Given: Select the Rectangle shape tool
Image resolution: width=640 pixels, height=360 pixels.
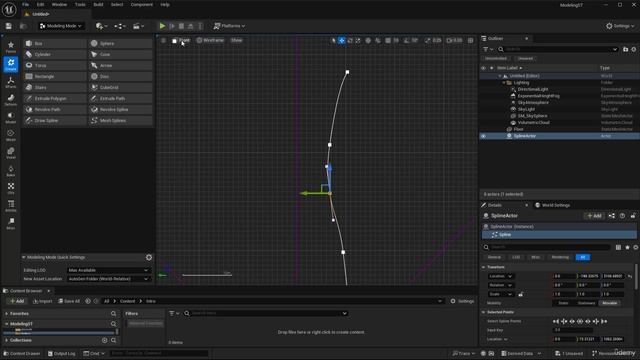Looking at the screenshot, I should (x=55, y=76).
